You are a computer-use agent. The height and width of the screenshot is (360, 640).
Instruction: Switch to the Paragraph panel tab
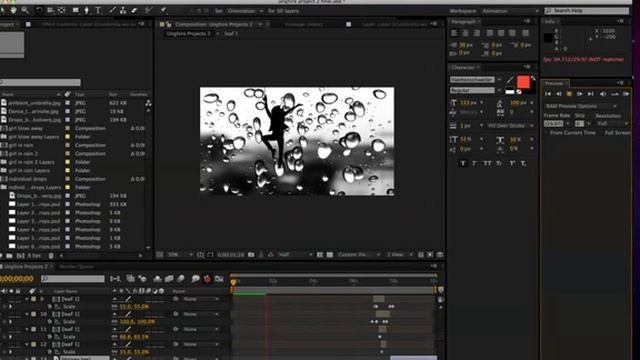coord(464,21)
